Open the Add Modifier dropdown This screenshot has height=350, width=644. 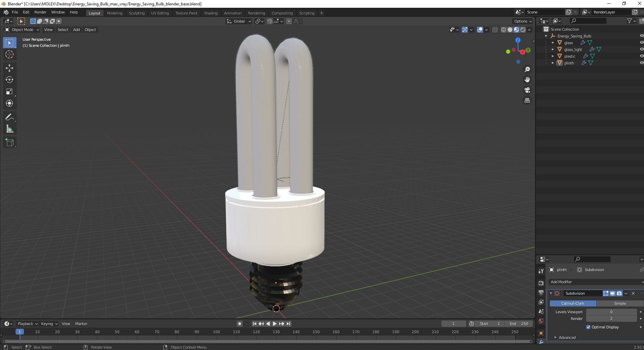point(596,282)
